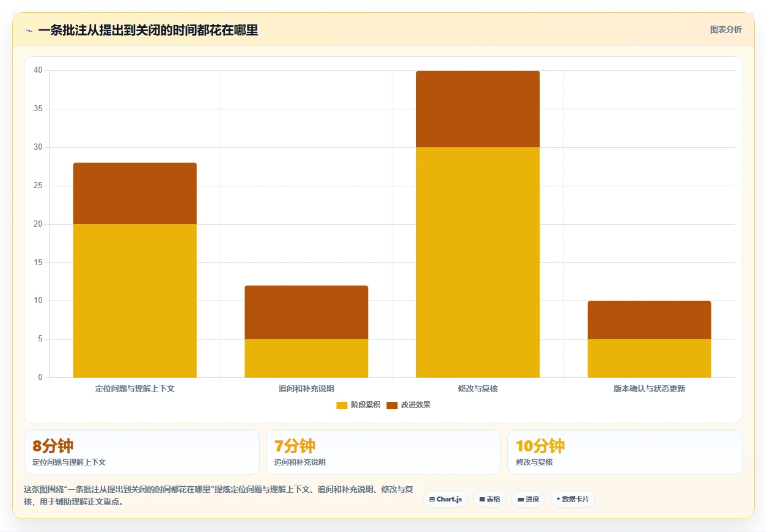767x532 pixels.
Task: Select the 数据卡片 tag chip
Action: point(573,499)
